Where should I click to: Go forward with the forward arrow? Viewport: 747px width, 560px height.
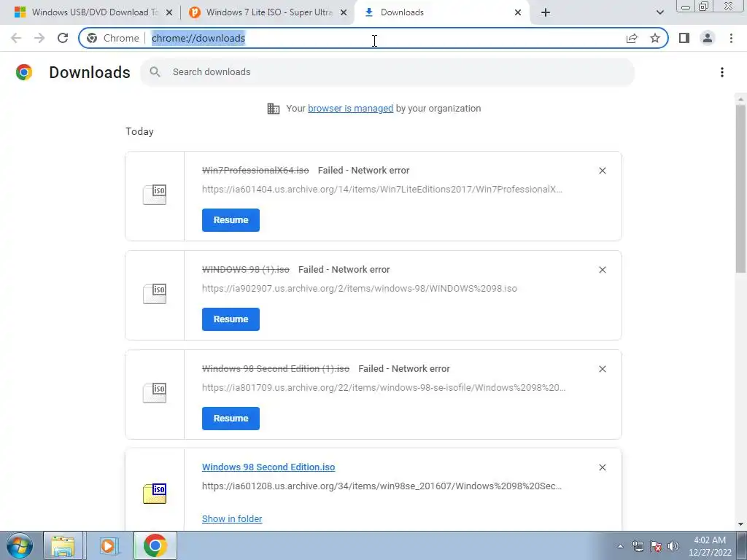pos(39,38)
